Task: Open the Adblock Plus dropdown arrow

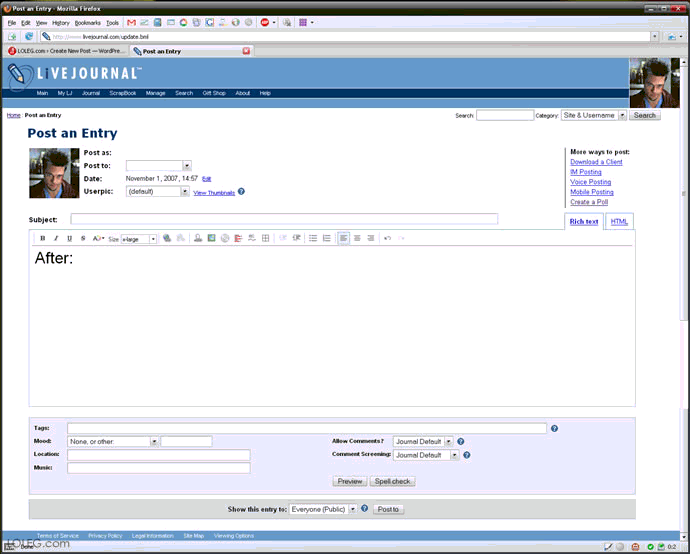Action: [274, 22]
